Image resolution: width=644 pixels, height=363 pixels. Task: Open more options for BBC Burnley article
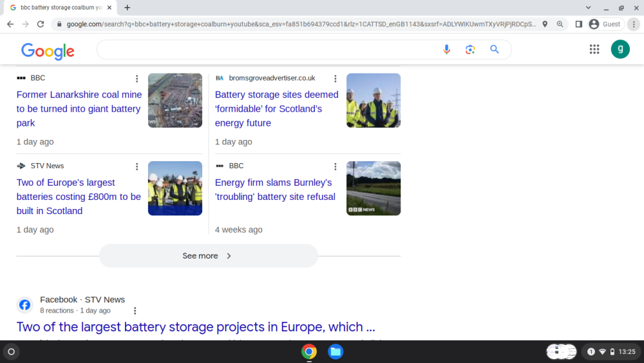tap(335, 166)
